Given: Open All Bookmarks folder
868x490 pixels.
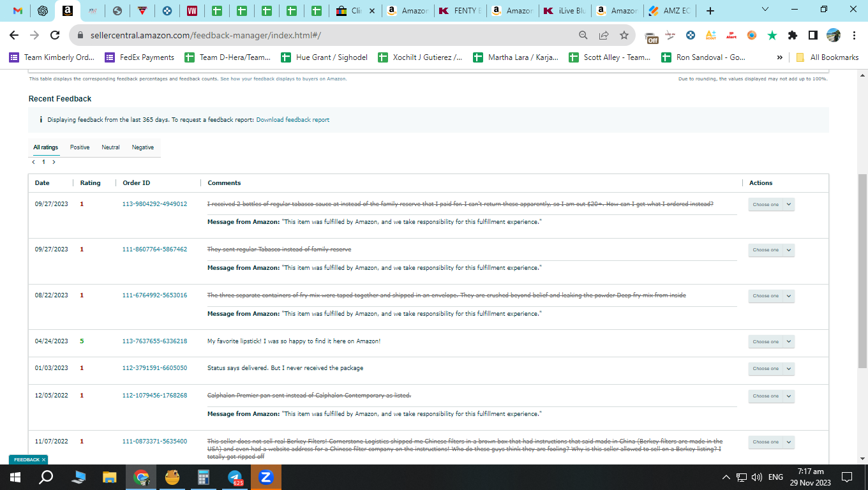Looking at the screenshot, I should point(827,57).
